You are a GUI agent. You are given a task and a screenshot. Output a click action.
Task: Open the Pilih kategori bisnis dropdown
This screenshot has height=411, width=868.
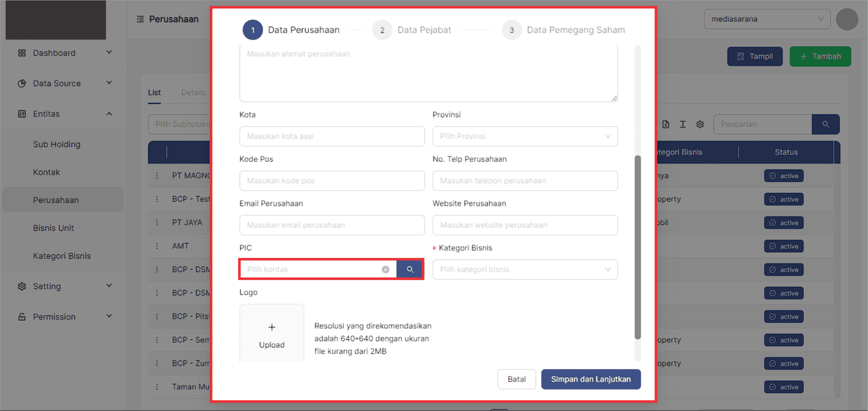[x=525, y=269]
